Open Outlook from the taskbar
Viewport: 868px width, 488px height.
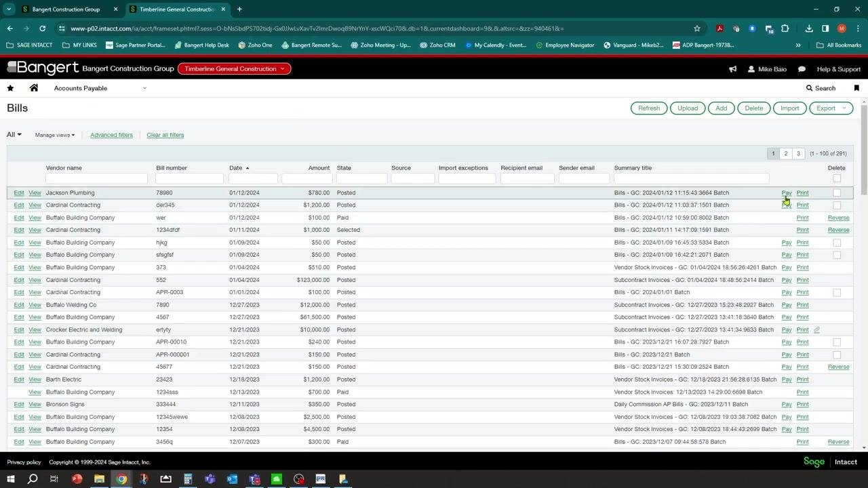pyautogui.click(x=232, y=479)
